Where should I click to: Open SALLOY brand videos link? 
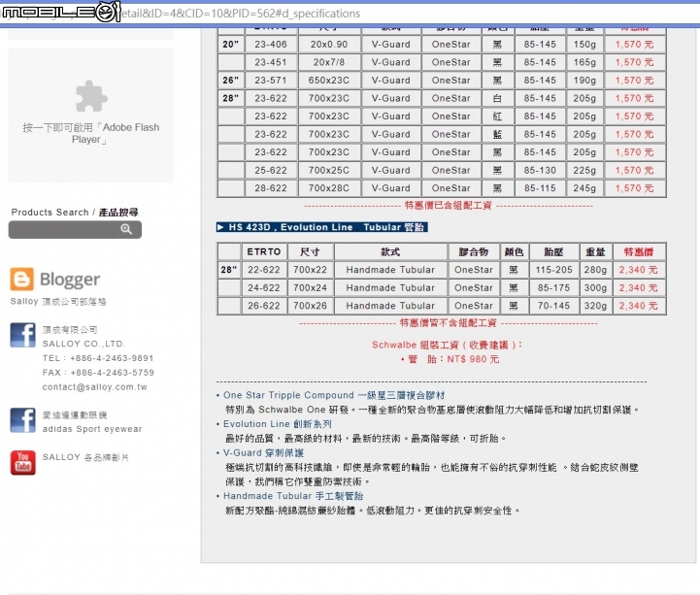[85, 457]
